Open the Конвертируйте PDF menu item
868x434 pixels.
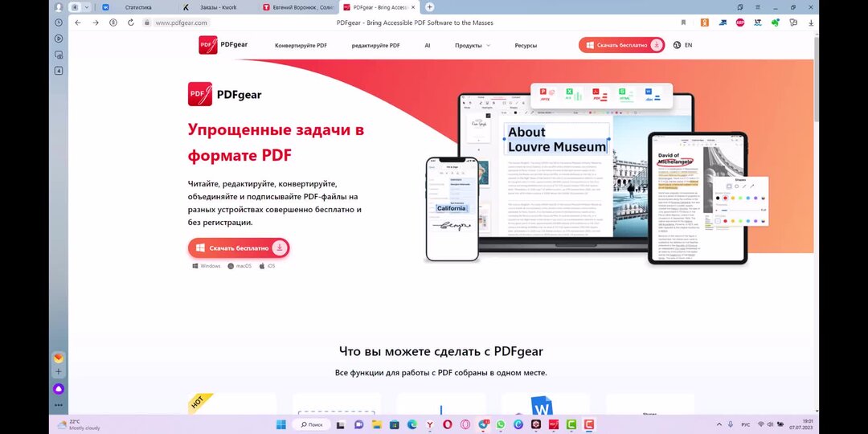point(301,45)
